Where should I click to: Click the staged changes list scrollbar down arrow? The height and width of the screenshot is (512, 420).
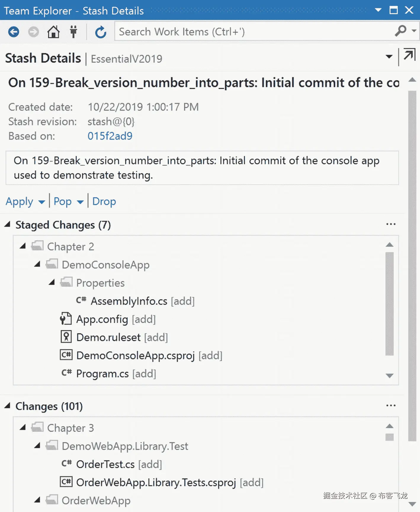389,375
